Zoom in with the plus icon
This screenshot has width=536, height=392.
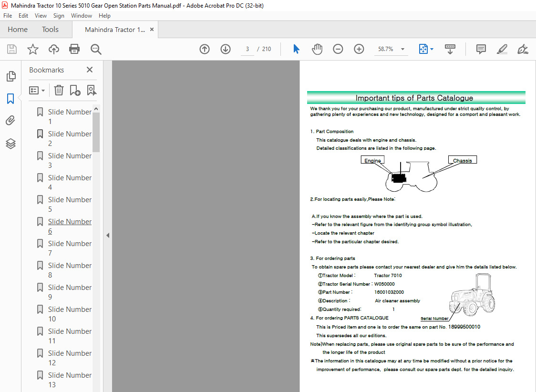pos(359,49)
